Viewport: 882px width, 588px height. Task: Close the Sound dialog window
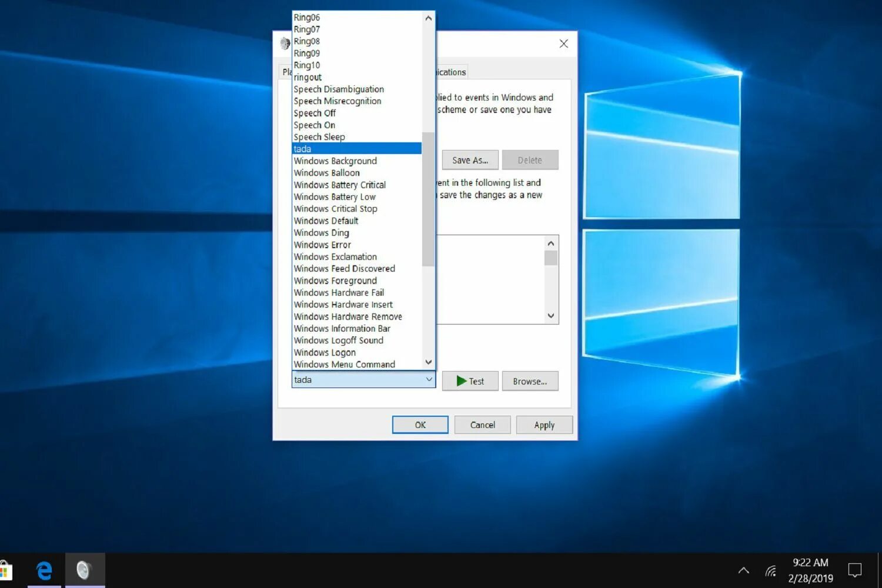pos(563,44)
